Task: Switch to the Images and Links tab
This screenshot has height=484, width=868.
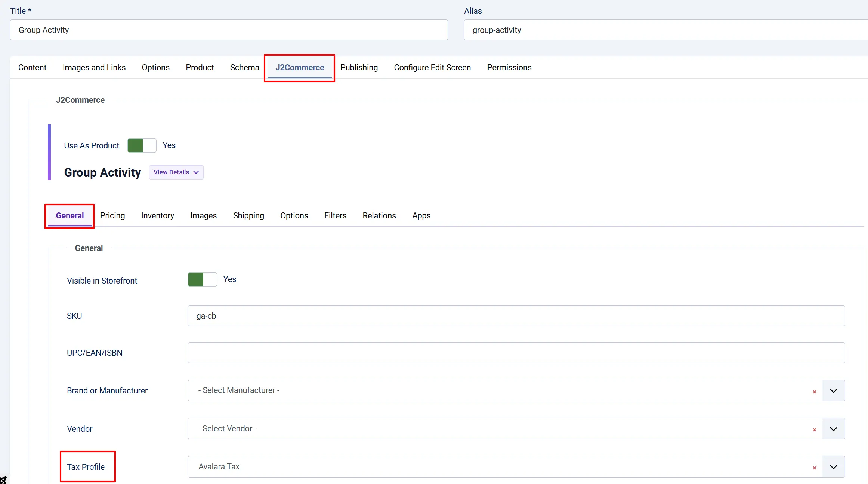Action: click(x=94, y=67)
